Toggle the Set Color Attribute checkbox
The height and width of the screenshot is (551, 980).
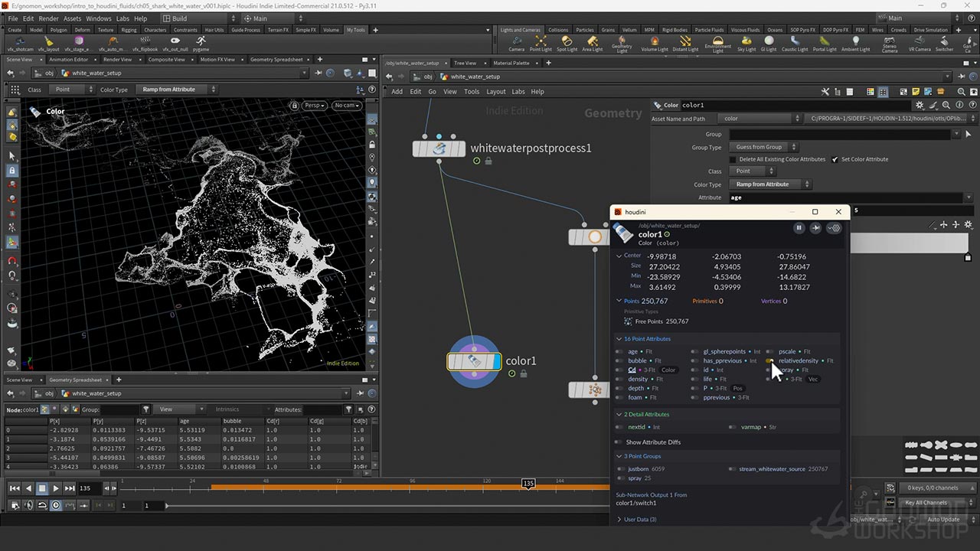(835, 159)
